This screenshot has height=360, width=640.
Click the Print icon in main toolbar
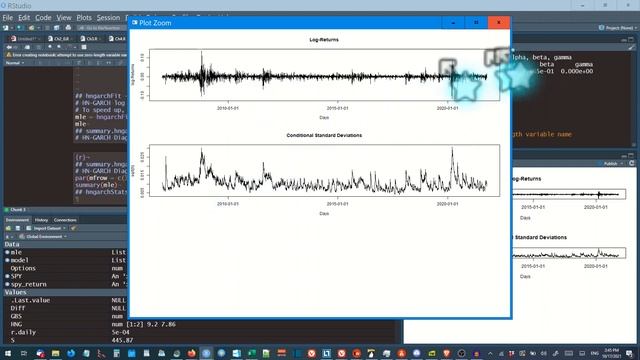(x=68, y=28)
